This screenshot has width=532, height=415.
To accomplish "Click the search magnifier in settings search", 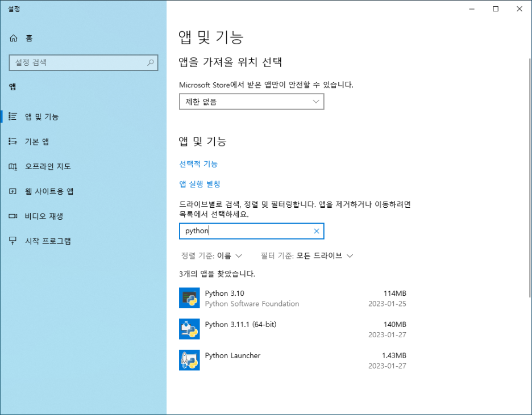I will coord(150,62).
